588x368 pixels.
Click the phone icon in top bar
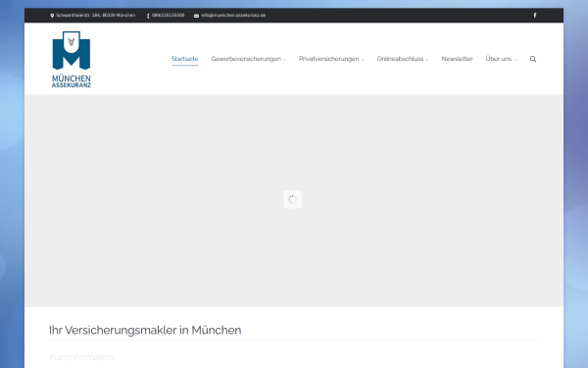pos(148,16)
